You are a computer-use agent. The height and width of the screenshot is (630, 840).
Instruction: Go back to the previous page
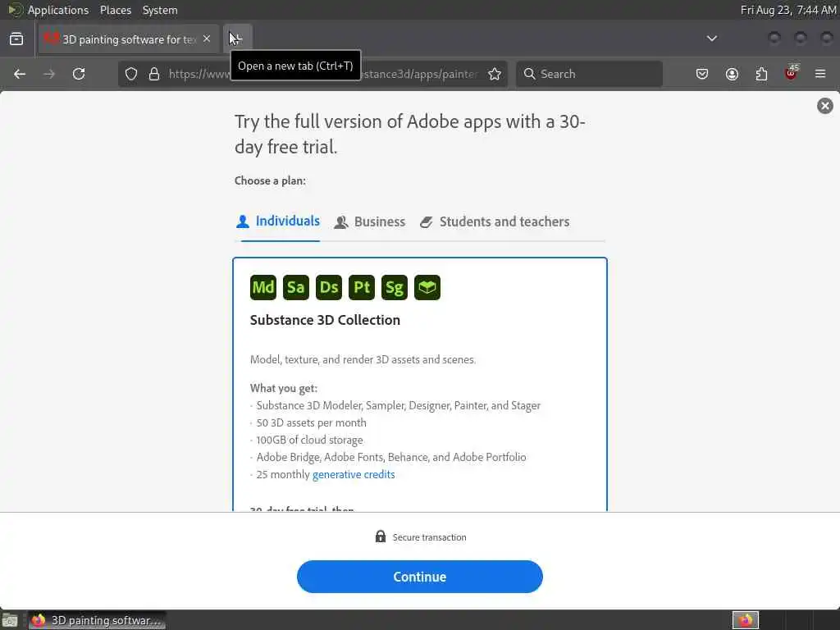pyautogui.click(x=20, y=74)
